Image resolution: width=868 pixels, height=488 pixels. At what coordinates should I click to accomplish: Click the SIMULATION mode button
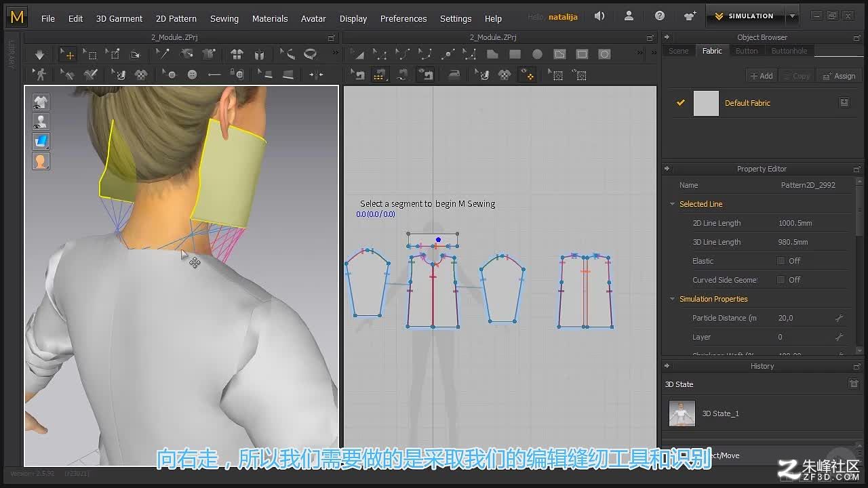745,16
